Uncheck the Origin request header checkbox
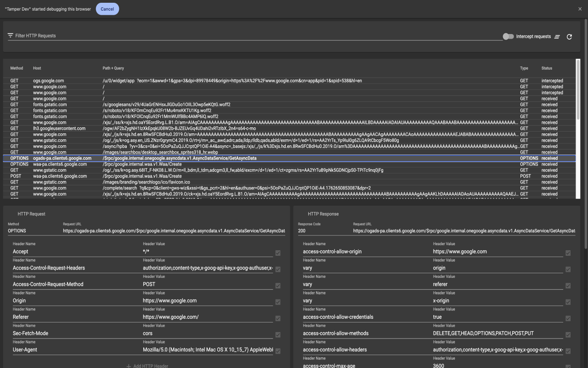Image resolution: width=588 pixels, height=368 pixels. tap(277, 302)
